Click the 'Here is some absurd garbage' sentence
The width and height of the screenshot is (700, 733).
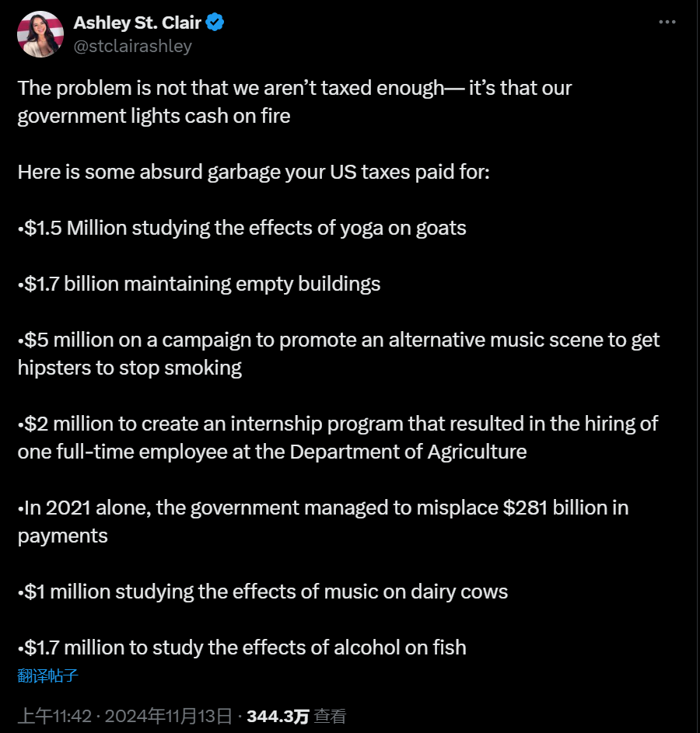click(x=254, y=172)
